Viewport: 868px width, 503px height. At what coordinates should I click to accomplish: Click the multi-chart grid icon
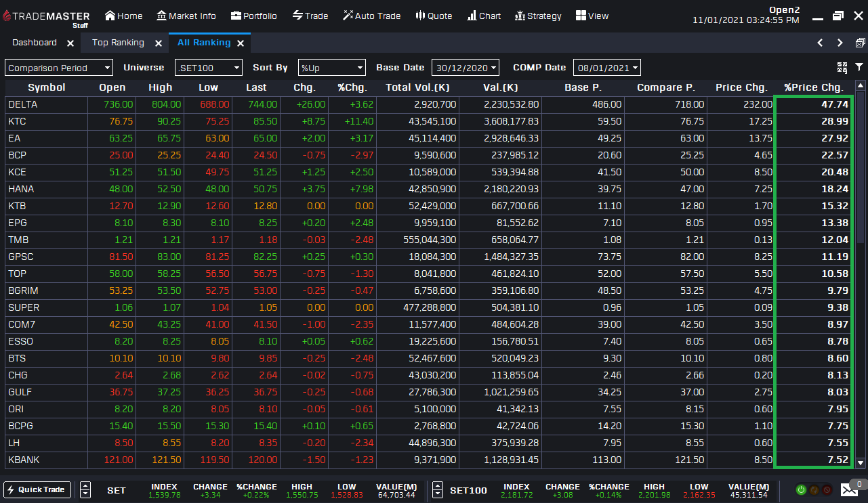pos(842,67)
